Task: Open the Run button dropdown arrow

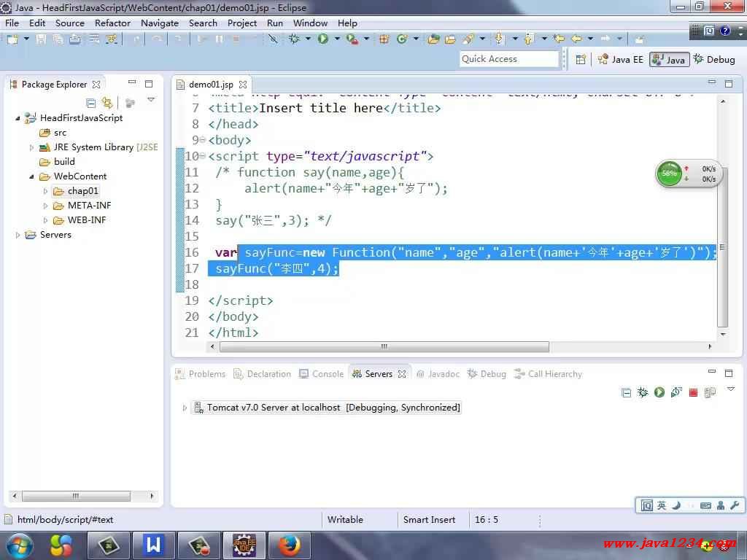Action: 336,39
